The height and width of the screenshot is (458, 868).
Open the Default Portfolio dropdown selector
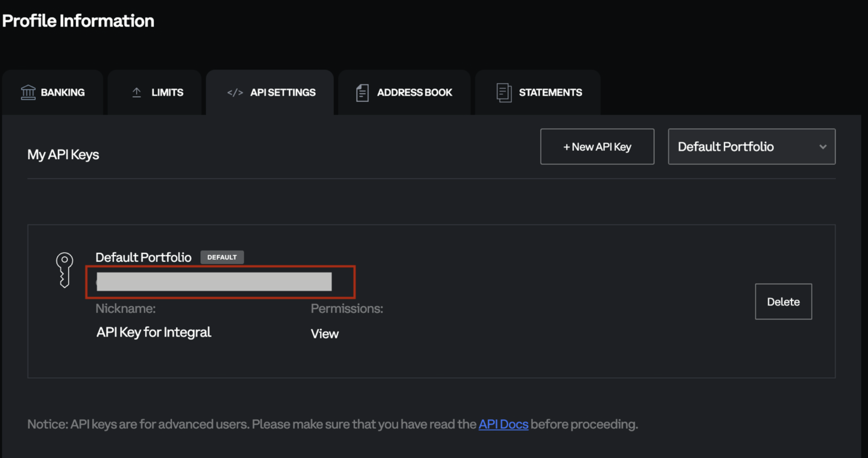click(751, 147)
